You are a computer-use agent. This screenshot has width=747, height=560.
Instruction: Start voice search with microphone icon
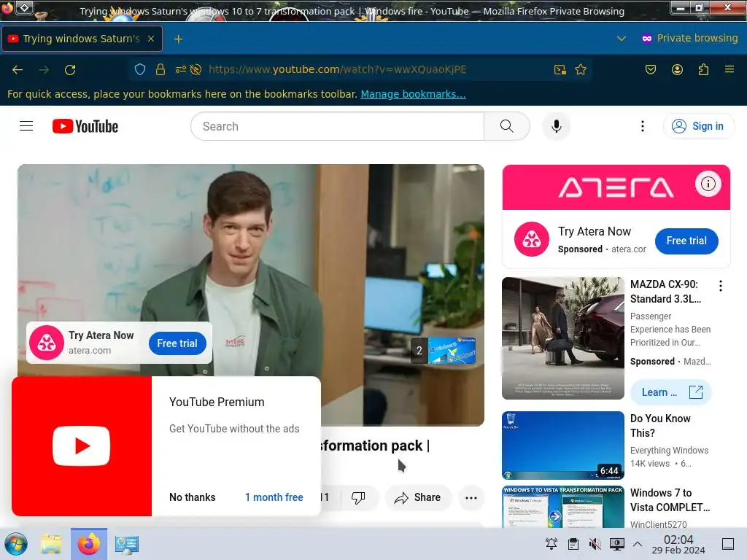(x=556, y=126)
